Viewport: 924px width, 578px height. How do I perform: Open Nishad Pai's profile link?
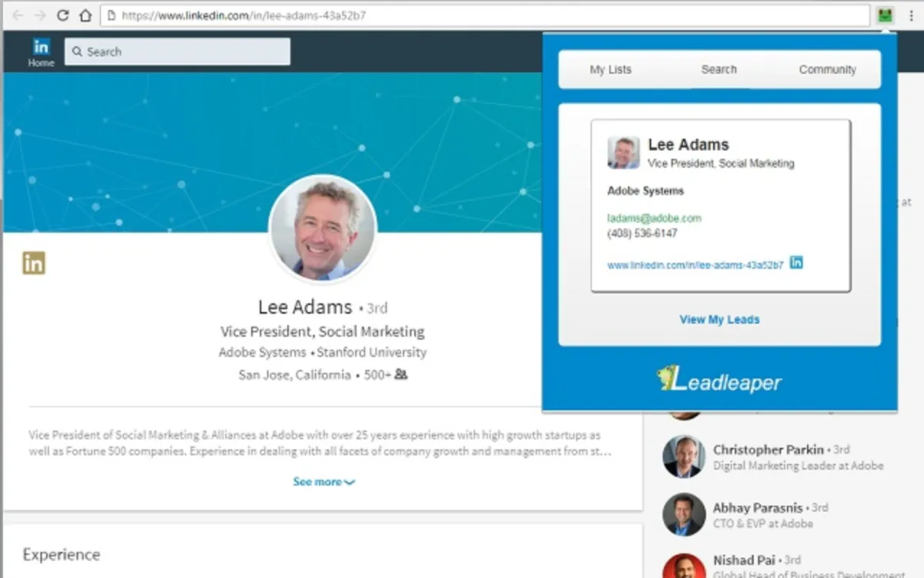point(744,560)
